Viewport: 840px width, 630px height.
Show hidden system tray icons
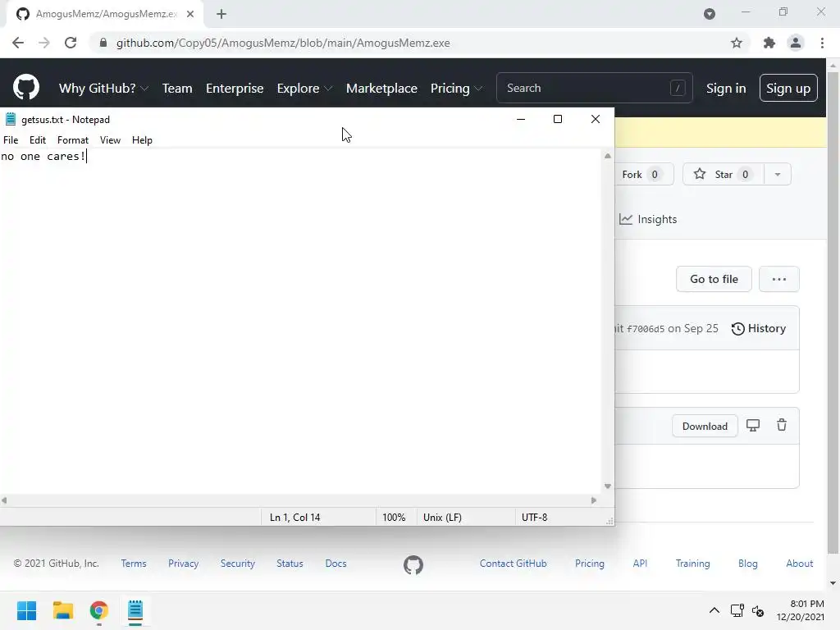tap(714, 610)
